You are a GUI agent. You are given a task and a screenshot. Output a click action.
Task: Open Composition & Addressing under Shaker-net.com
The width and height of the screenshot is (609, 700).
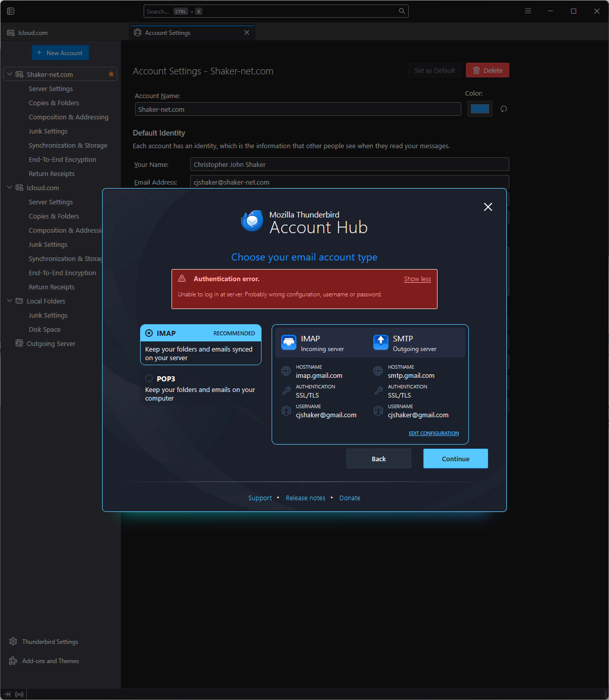(x=68, y=117)
